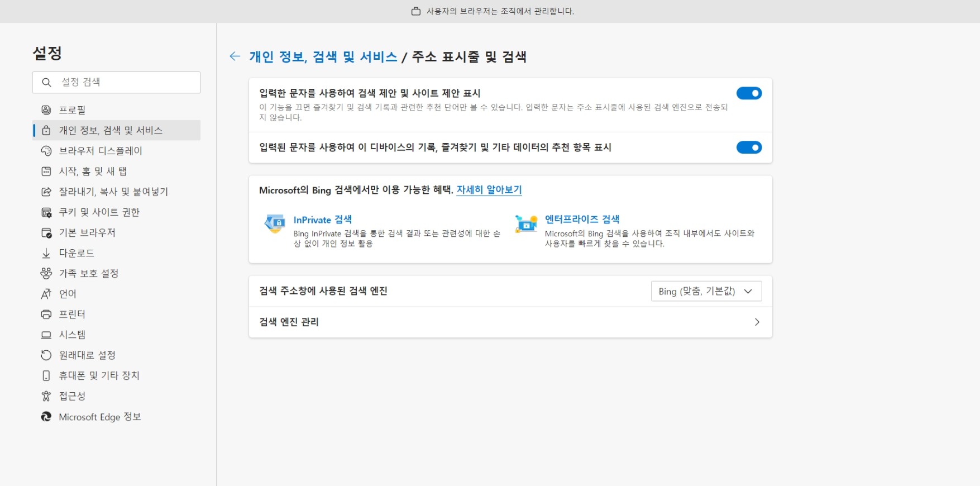The image size is (980, 486).
Task: Focus the 설정 검색 input field
Action: (x=116, y=82)
